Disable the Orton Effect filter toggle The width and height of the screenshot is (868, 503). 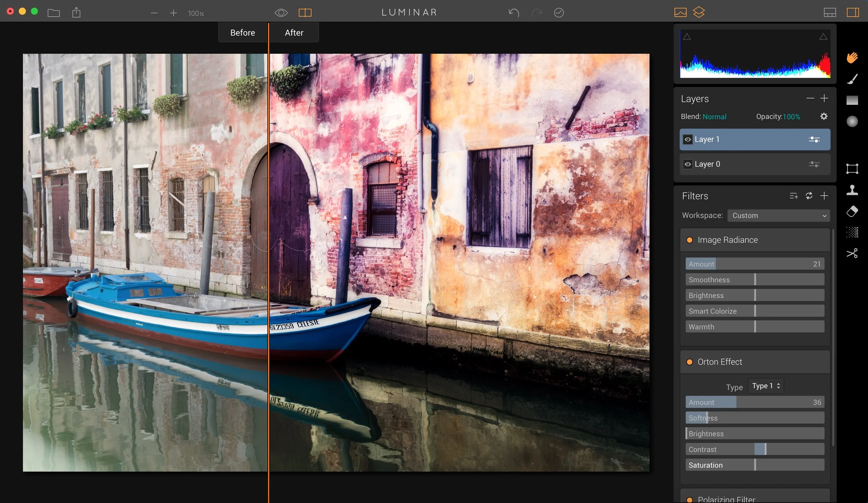click(690, 362)
